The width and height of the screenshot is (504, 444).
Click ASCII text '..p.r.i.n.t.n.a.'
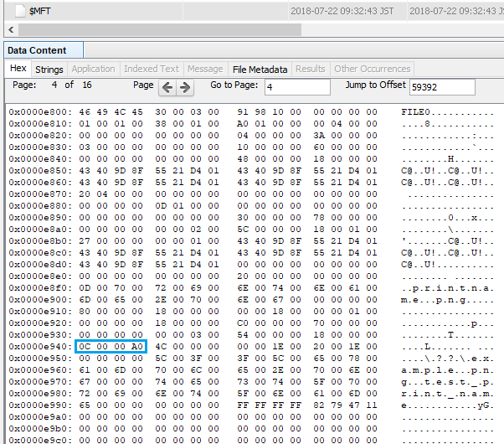[x=447, y=288]
